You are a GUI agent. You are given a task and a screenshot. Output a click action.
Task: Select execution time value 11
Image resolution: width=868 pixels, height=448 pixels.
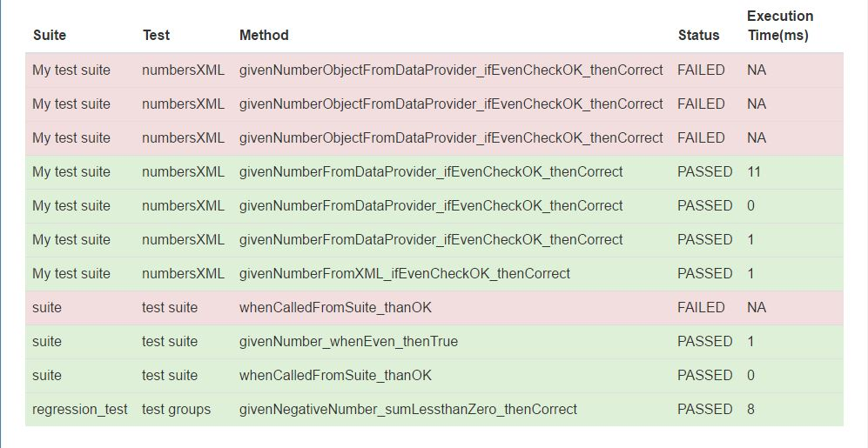tap(753, 172)
